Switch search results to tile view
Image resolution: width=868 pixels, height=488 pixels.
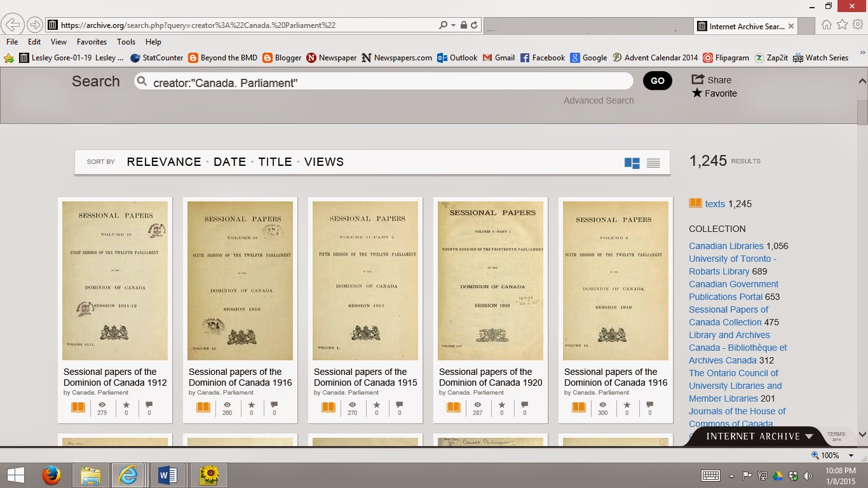coord(632,163)
